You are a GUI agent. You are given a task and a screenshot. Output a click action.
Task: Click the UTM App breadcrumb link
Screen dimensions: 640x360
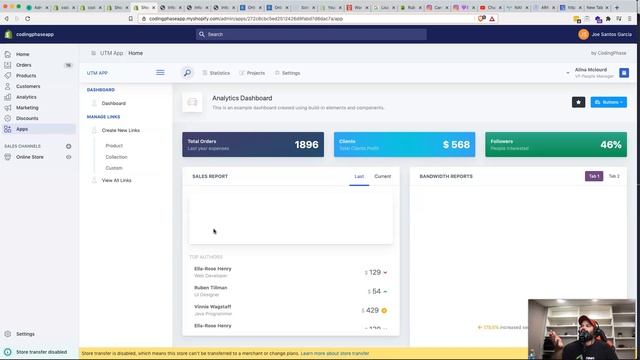(111, 53)
